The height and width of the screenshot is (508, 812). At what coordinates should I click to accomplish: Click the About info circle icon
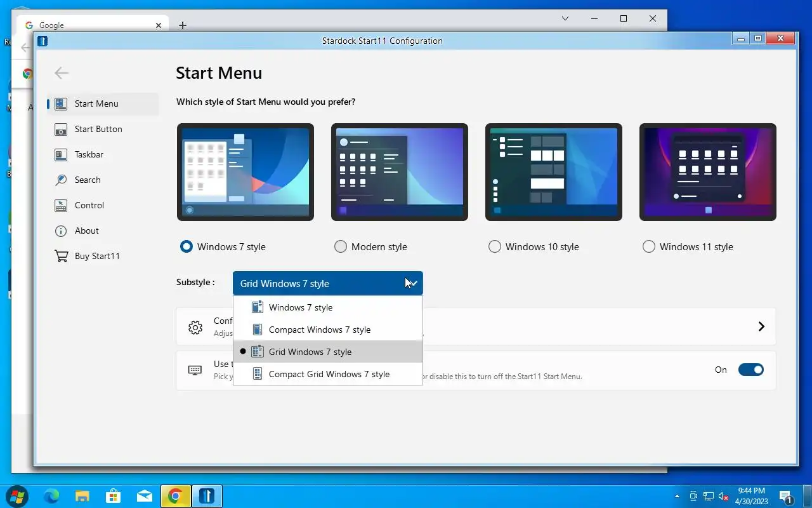click(61, 231)
